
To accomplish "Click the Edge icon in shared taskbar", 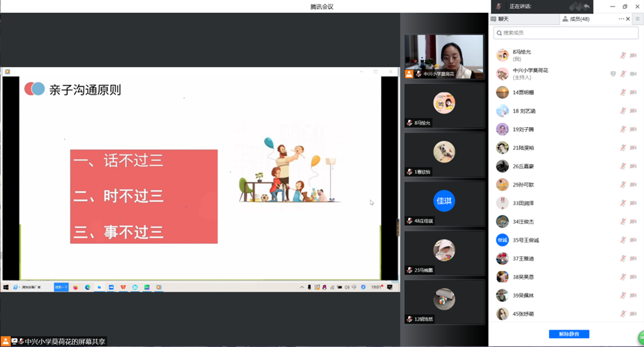I will 88,287.
